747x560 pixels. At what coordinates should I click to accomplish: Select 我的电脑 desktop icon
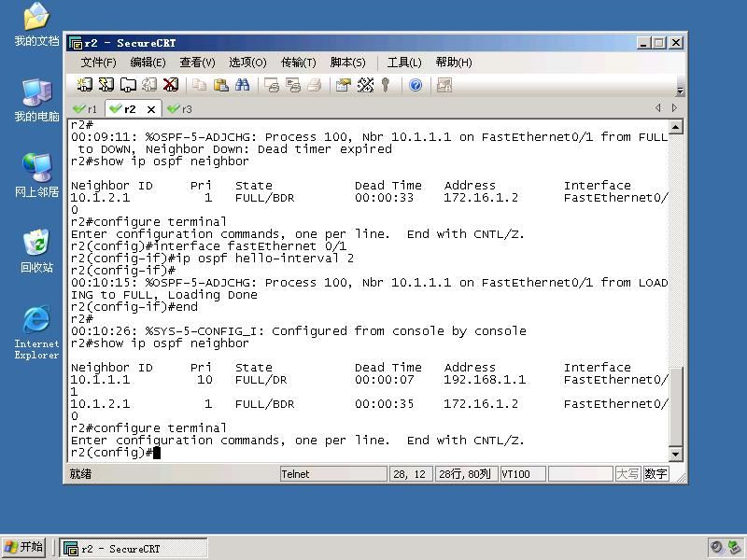point(36,100)
